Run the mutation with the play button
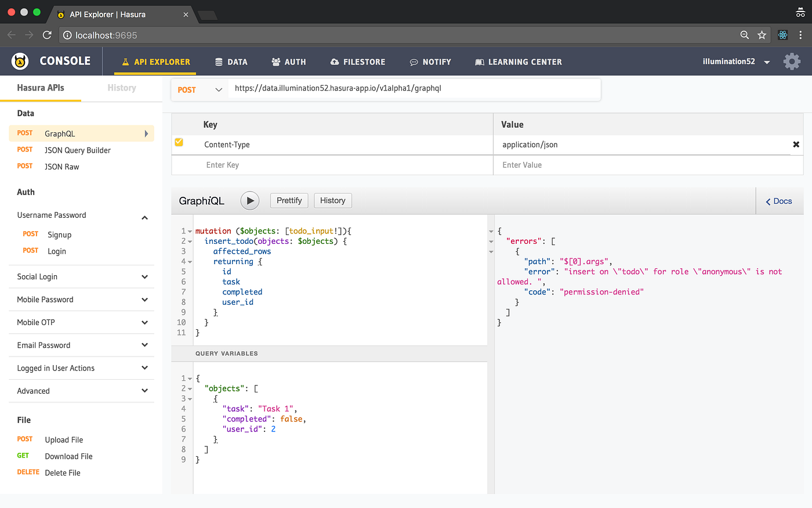This screenshot has width=812, height=508. [249, 200]
